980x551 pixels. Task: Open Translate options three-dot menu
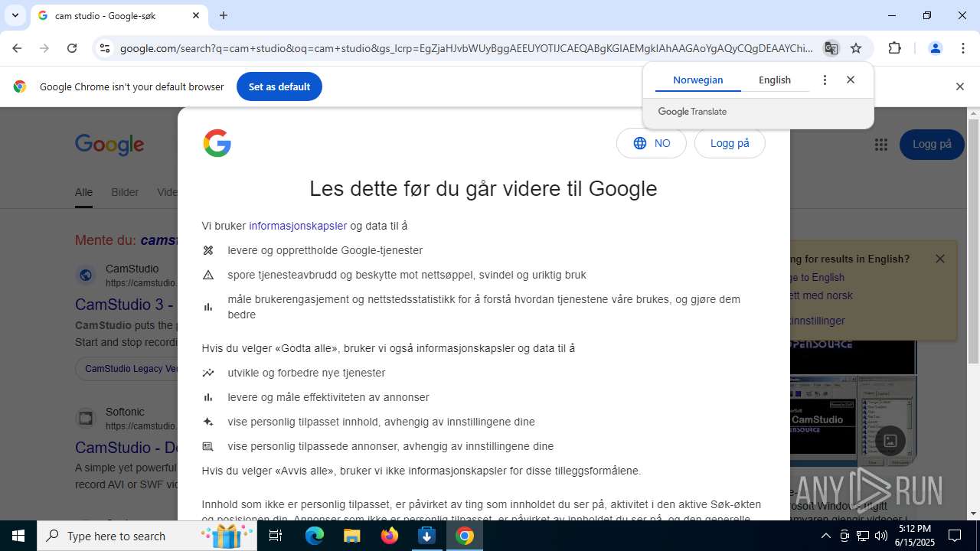click(825, 80)
